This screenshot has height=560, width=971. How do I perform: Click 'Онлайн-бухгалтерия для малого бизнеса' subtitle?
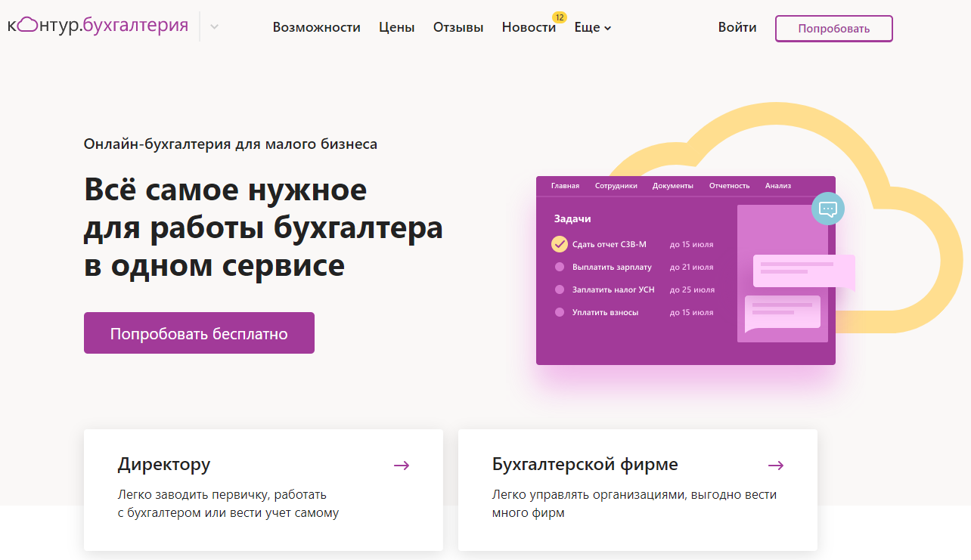[x=231, y=144]
